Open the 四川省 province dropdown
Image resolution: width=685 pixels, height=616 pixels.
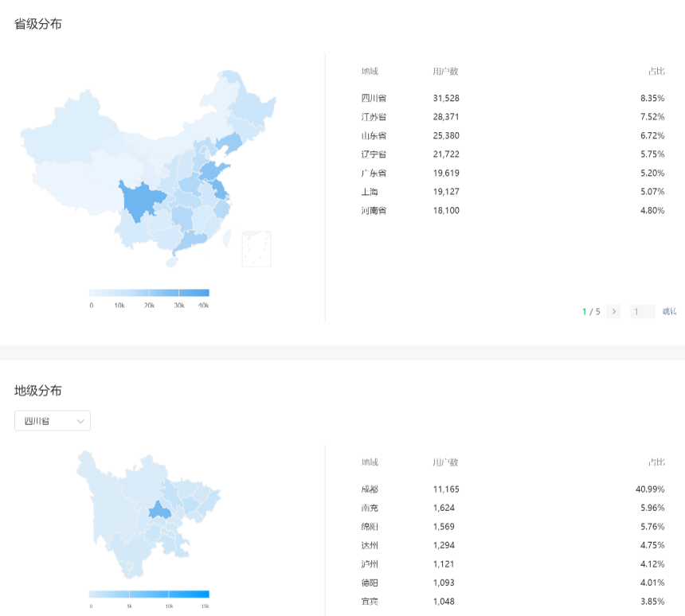click(x=53, y=421)
